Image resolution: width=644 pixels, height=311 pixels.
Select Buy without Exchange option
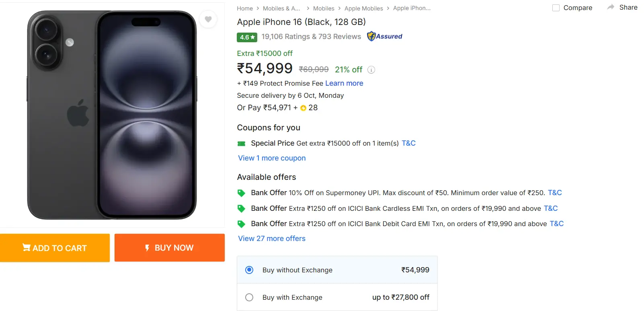pos(249,270)
